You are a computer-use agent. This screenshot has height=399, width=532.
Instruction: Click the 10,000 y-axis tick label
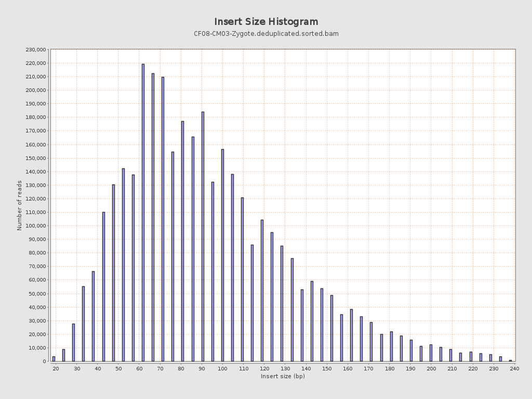pyautogui.click(x=37, y=348)
